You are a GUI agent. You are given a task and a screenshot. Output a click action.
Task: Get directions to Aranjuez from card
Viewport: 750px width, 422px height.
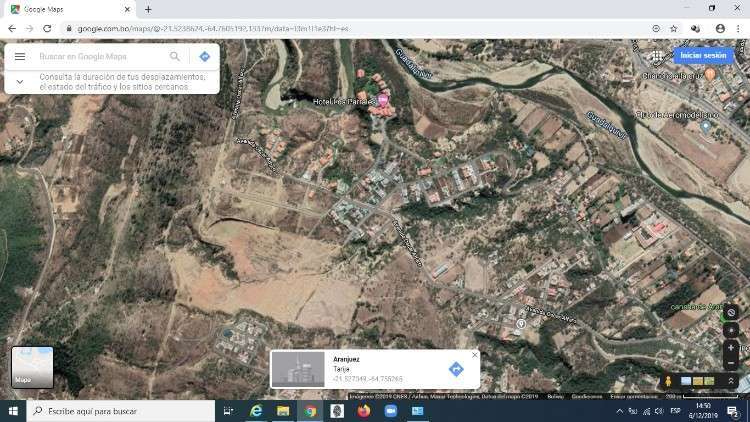tap(456, 369)
